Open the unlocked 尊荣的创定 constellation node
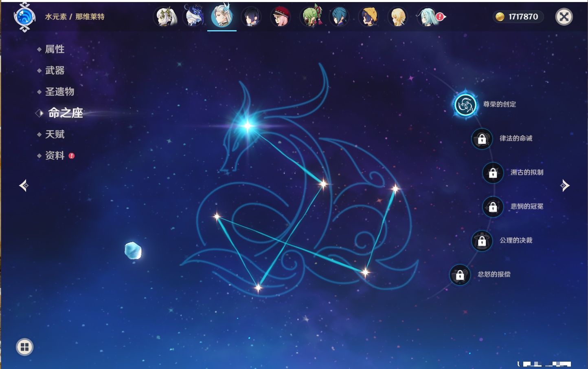This screenshot has width=588, height=369. (x=465, y=105)
